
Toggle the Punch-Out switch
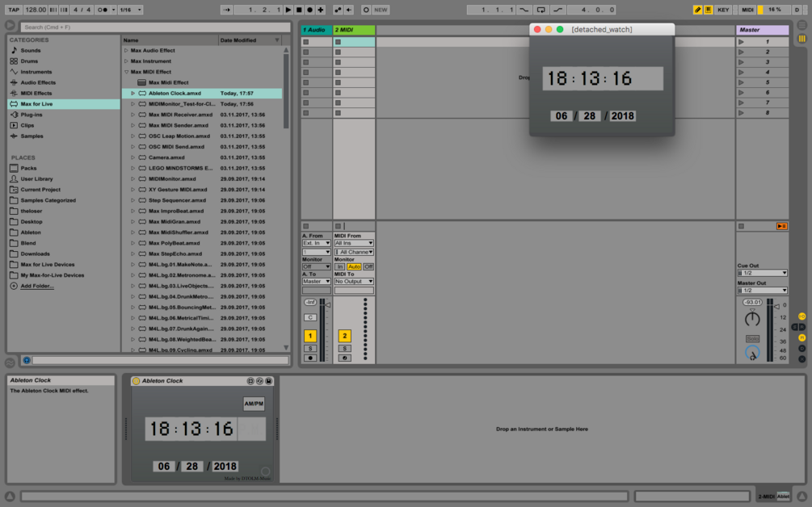coord(557,10)
